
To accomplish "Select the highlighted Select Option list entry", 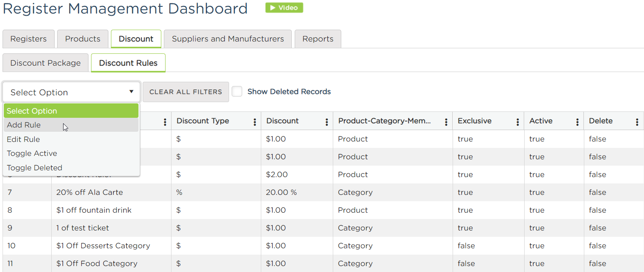I will point(71,111).
